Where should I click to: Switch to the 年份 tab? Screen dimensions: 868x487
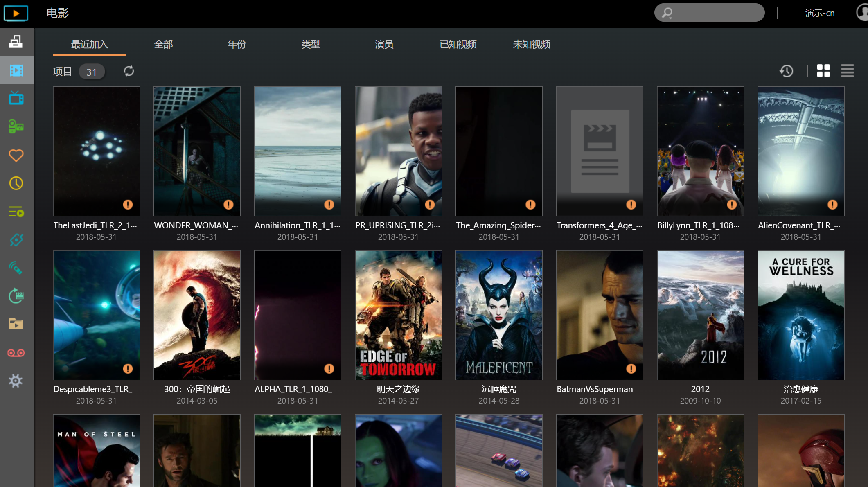tap(237, 44)
